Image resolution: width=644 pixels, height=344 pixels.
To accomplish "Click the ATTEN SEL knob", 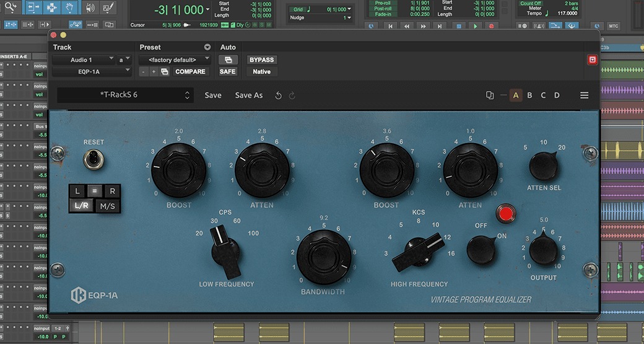I will 544,166.
